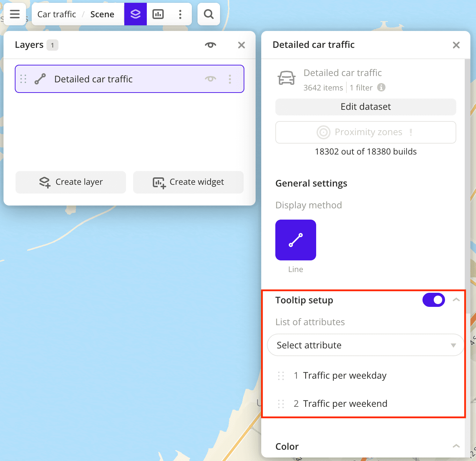Image resolution: width=476 pixels, height=461 pixels.
Task: Open options menu for Detailed car traffic layer
Action: (x=230, y=79)
